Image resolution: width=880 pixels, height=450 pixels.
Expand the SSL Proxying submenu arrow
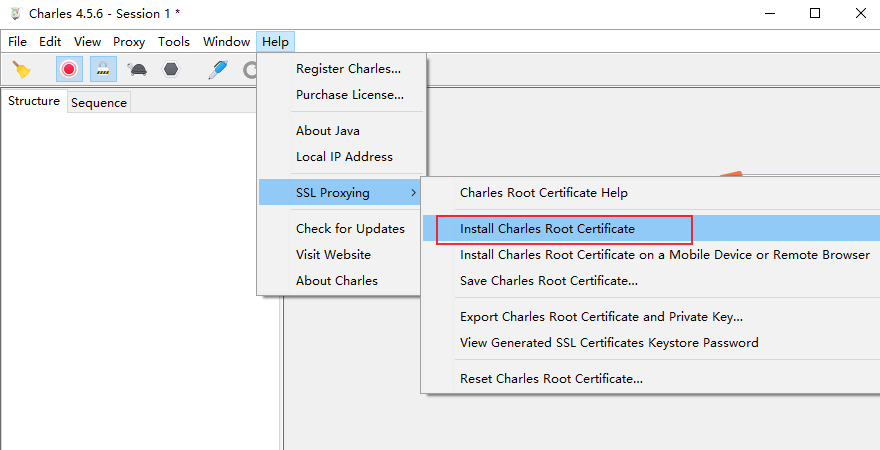pyautogui.click(x=414, y=193)
